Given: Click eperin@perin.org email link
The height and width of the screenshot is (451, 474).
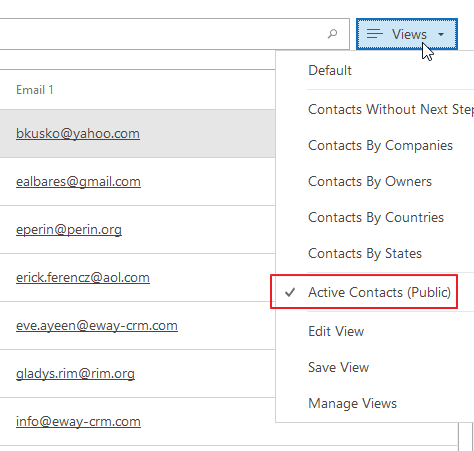Looking at the screenshot, I should pos(69,230).
